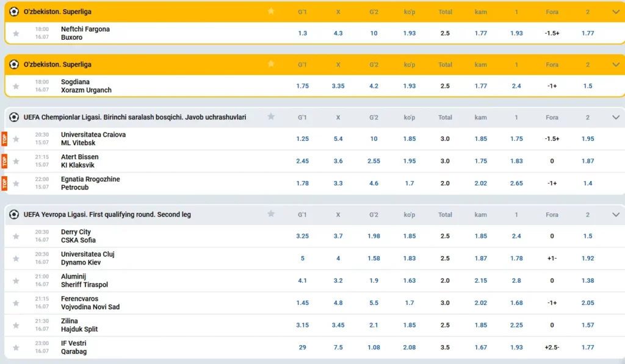
Task: Click TOP badge next to Egnatia Rrogozhine match
Action: pos(4,183)
